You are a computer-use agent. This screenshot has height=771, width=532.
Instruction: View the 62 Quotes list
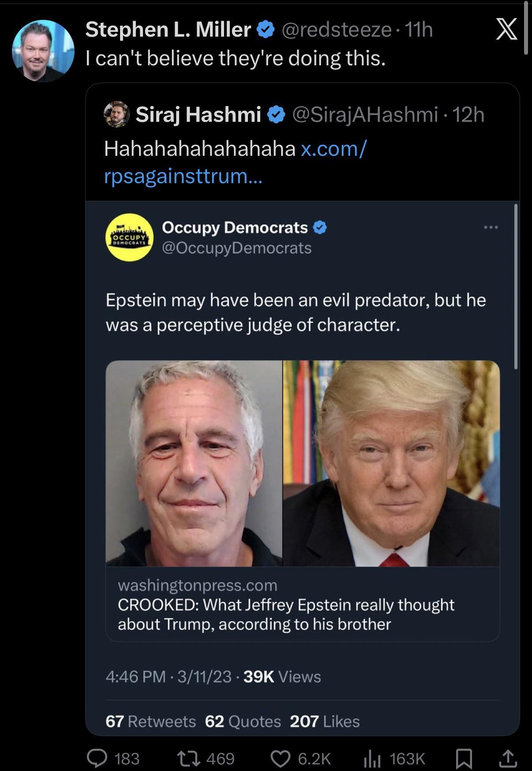pyautogui.click(x=243, y=721)
